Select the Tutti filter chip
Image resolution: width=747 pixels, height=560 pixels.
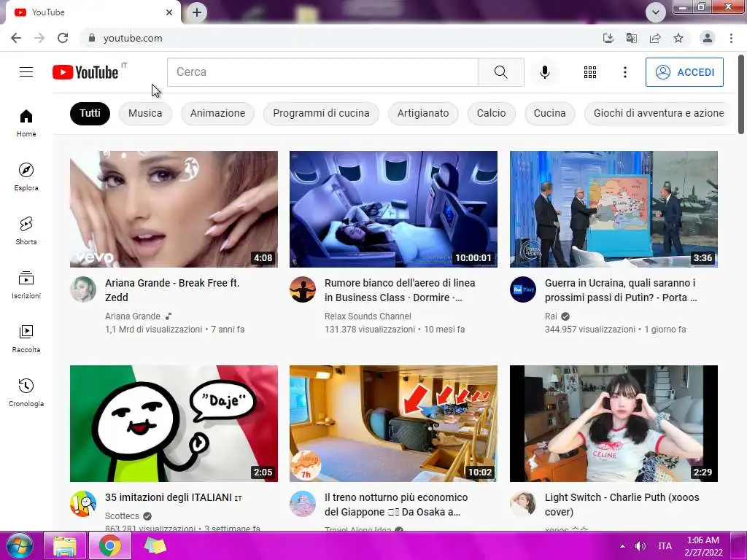[90, 113]
